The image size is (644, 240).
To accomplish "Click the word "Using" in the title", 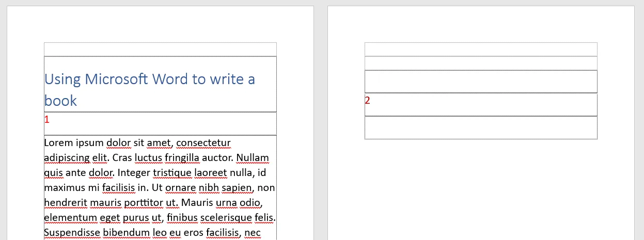I will pyautogui.click(x=63, y=79).
